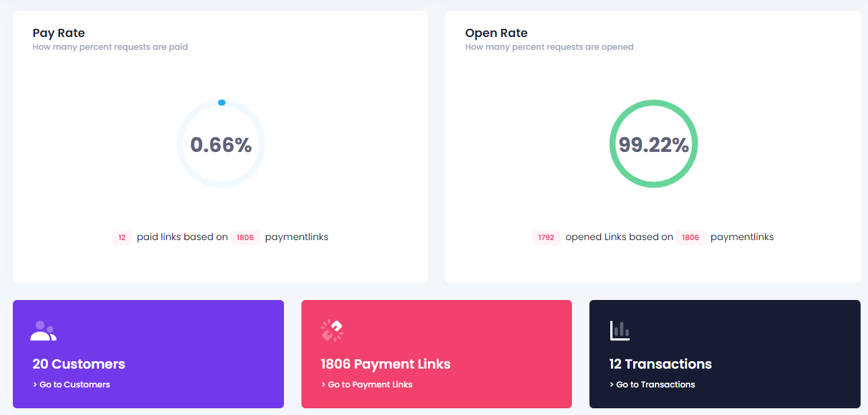Click the payment links chain icon
Screen dimensions: 868x415
coord(332,330)
